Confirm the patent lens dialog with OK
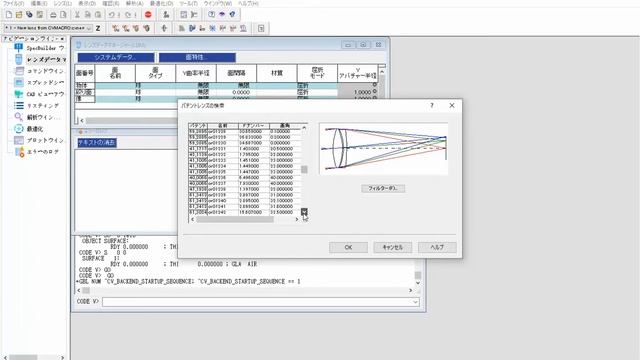This screenshot has height=360, width=640. tap(348, 247)
